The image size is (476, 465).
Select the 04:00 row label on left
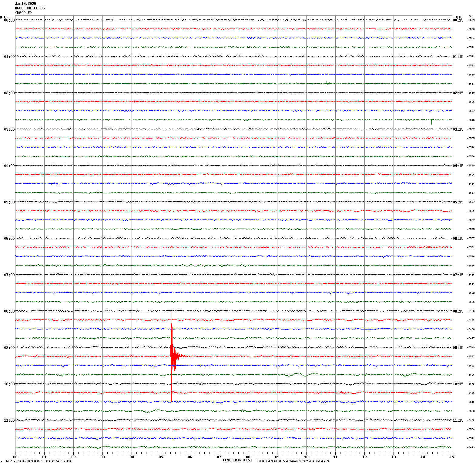click(x=9, y=166)
